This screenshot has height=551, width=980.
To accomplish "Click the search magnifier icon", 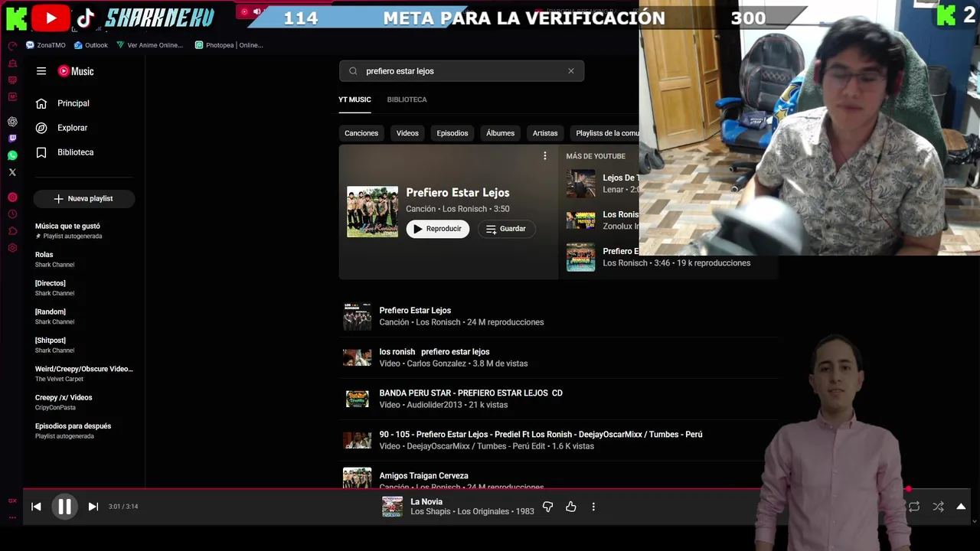I will tap(353, 71).
